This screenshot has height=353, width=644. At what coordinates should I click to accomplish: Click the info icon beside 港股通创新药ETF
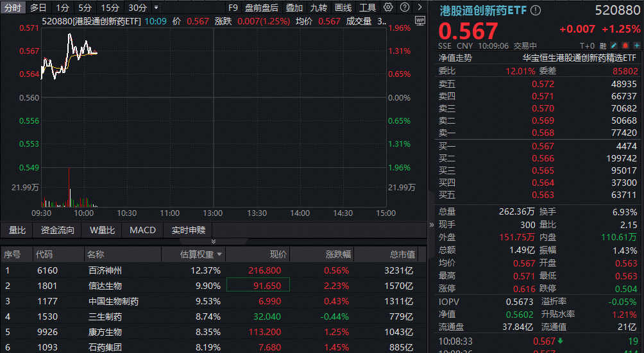pos(536,11)
